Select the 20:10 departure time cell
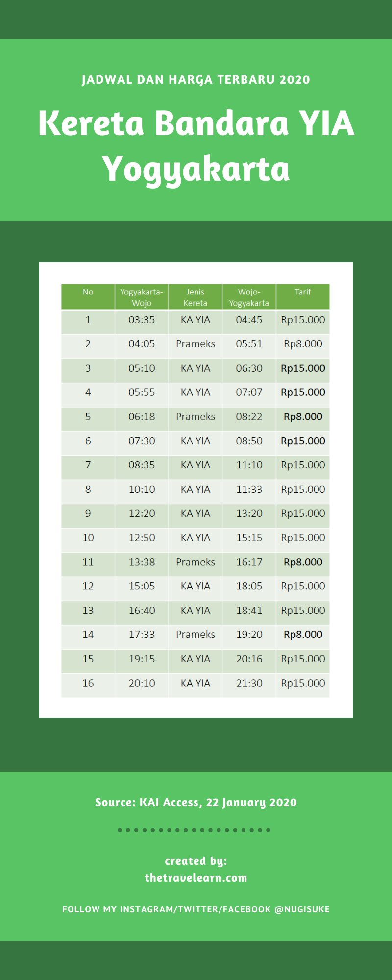This screenshot has height=980, width=392. point(142,683)
